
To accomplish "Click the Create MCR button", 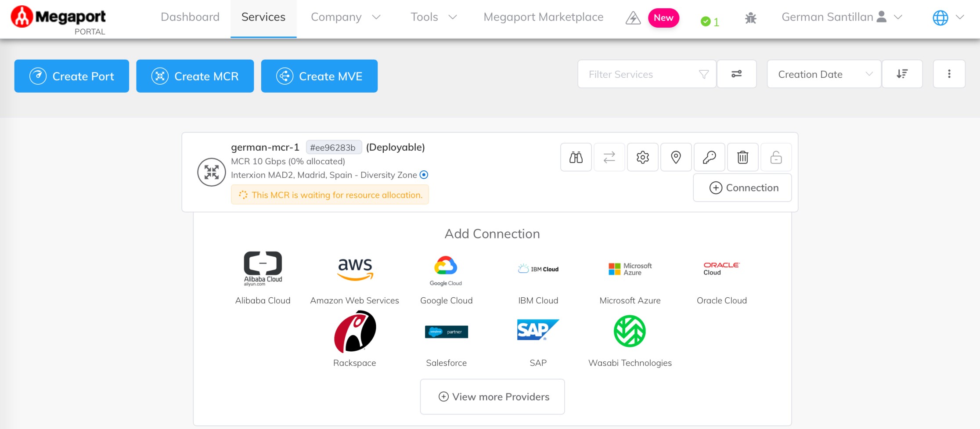I will 195,76.
